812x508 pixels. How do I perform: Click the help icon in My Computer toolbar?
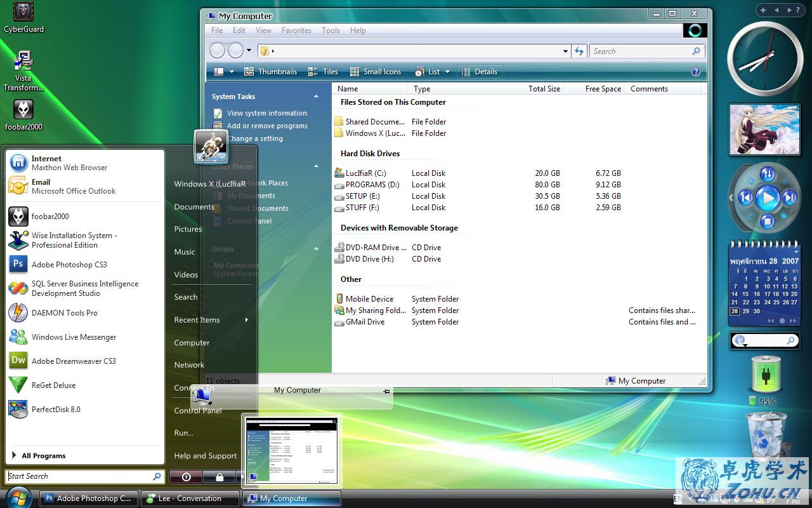(x=695, y=72)
